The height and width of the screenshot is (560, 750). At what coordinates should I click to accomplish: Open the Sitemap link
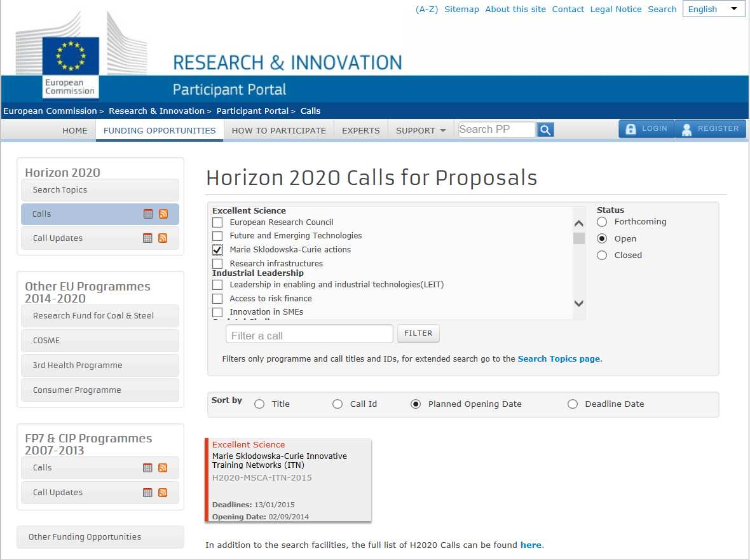pyautogui.click(x=461, y=9)
